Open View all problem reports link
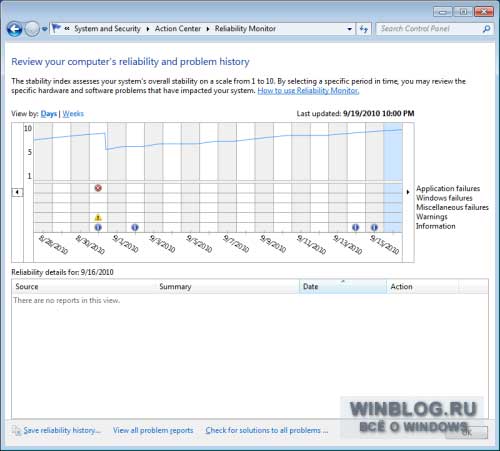The image size is (500, 451). coord(153,430)
